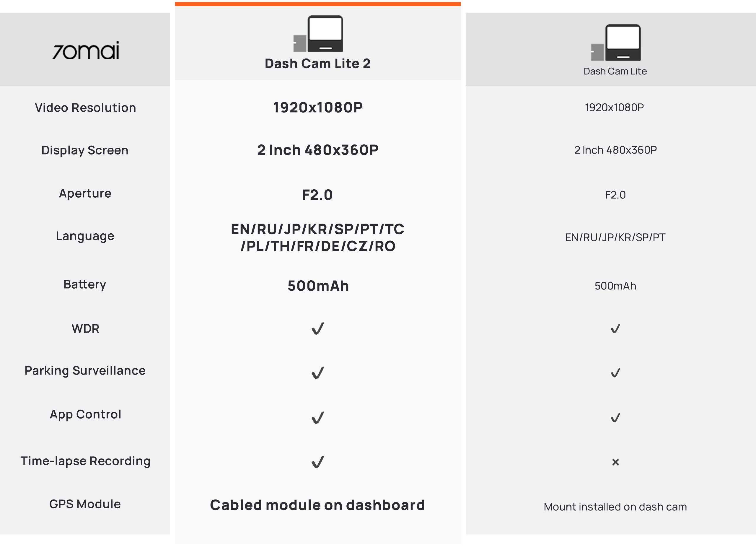
Task: Click the Battery row label
Action: (x=85, y=285)
